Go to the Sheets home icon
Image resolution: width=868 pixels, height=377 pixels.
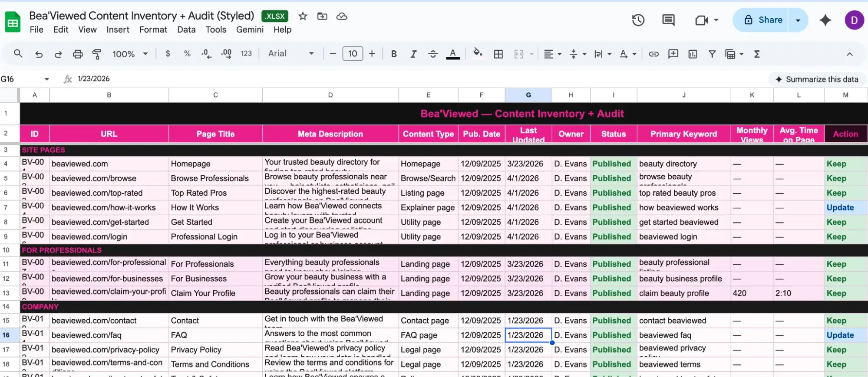(x=13, y=22)
